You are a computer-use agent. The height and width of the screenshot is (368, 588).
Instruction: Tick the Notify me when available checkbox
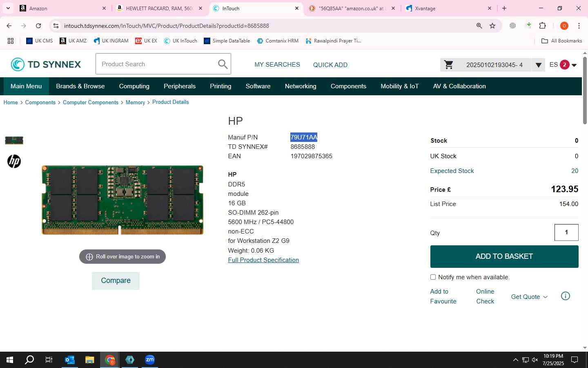[433, 277]
